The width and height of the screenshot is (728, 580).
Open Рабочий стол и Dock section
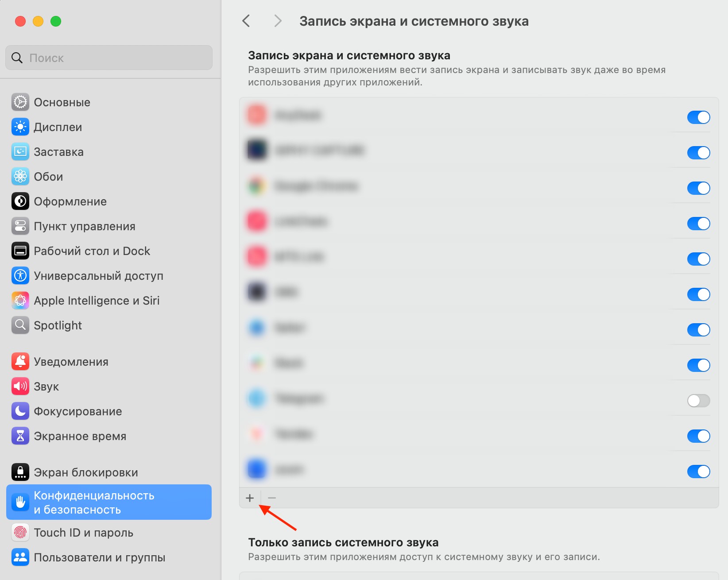coord(92,251)
